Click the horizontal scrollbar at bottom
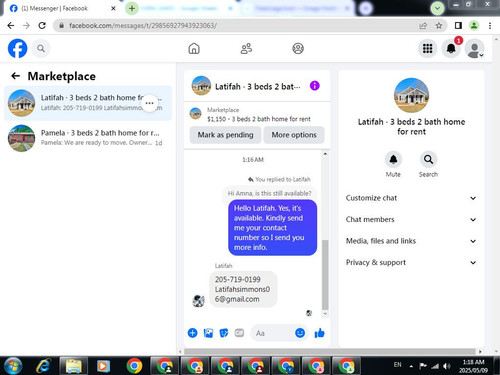The image size is (500, 375). (330, 351)
